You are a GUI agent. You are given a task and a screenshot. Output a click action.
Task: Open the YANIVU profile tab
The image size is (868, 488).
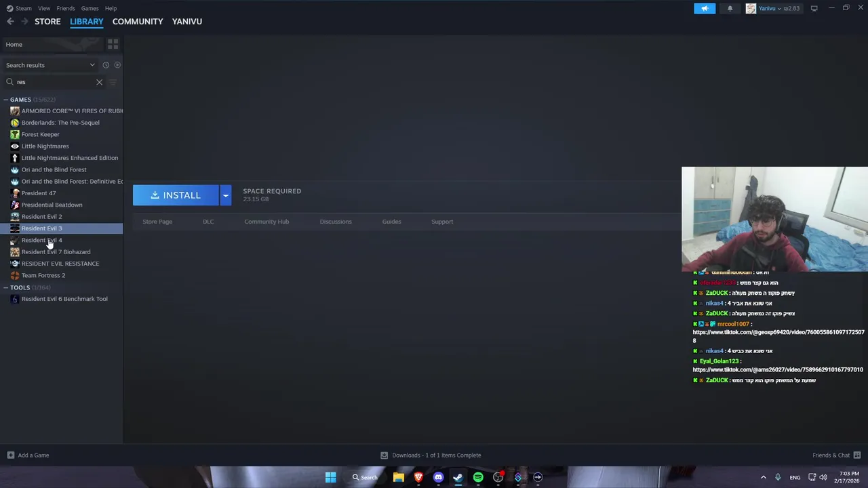[187, 21]
